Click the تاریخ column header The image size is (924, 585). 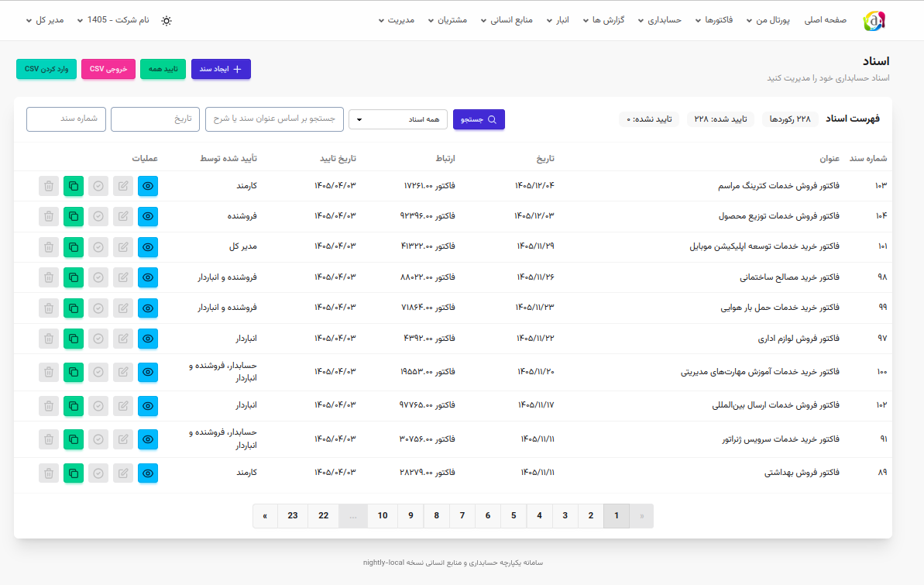[545, 159]
